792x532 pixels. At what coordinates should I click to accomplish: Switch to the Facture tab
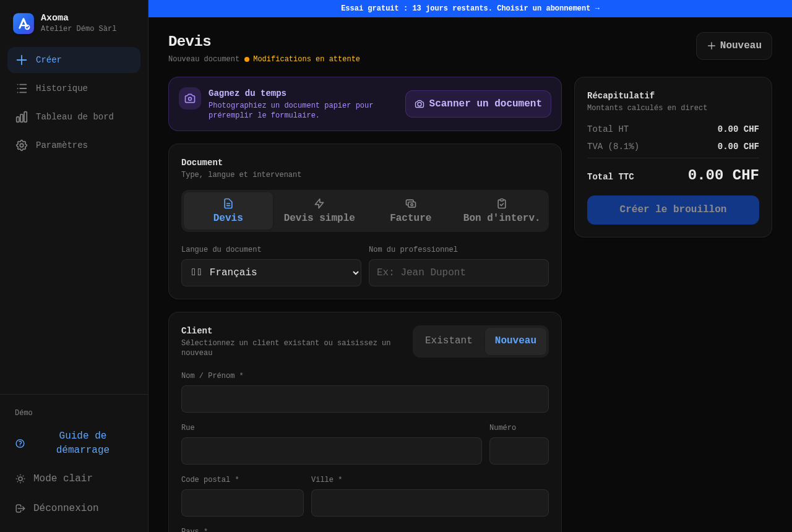click(411, 211)
